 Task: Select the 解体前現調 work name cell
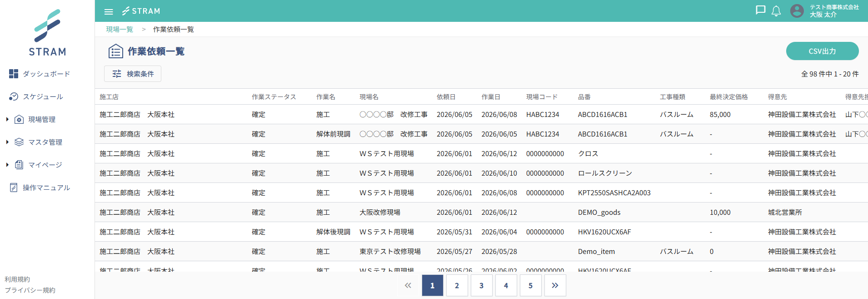[x=333, y=134]
